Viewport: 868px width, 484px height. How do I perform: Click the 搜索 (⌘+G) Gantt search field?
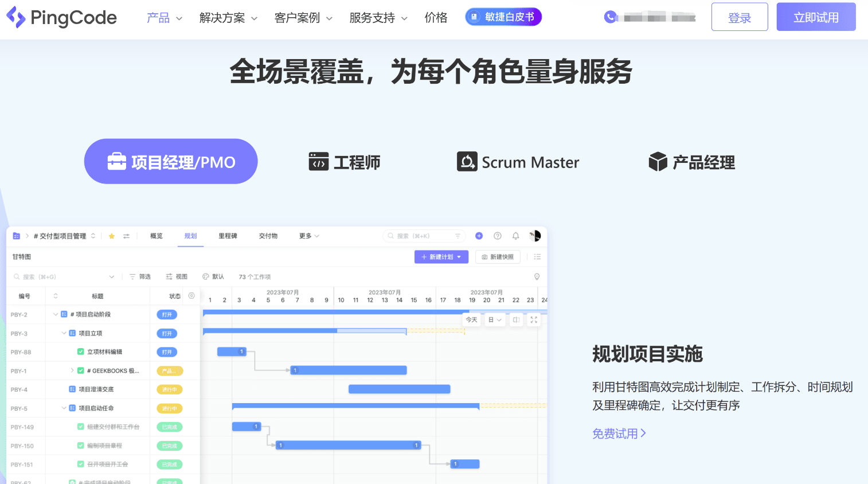tap(64, 277)
